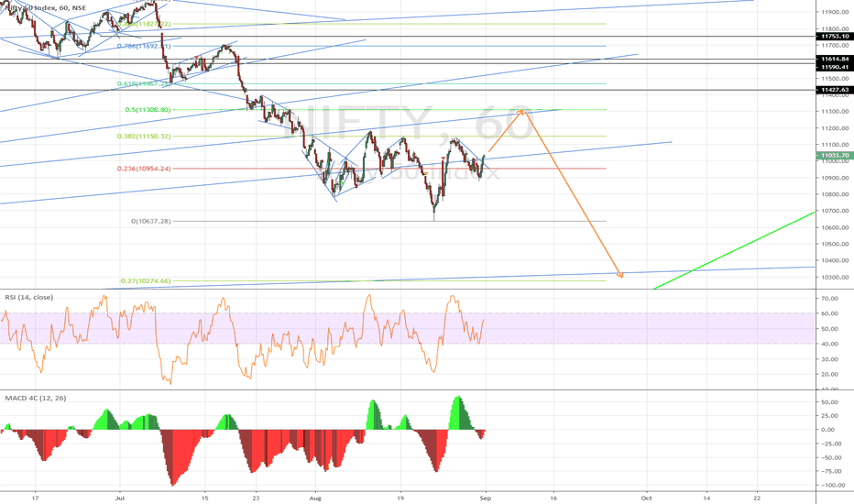Click the Aug label on time axis
This screenshot has width=854, height=504.
tap(315, 498)
